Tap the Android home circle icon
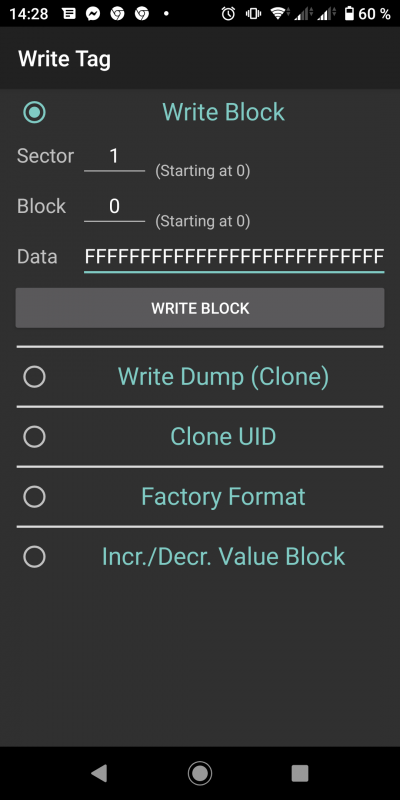This screenshot has height=800, width=400. [x=200, y=773]
